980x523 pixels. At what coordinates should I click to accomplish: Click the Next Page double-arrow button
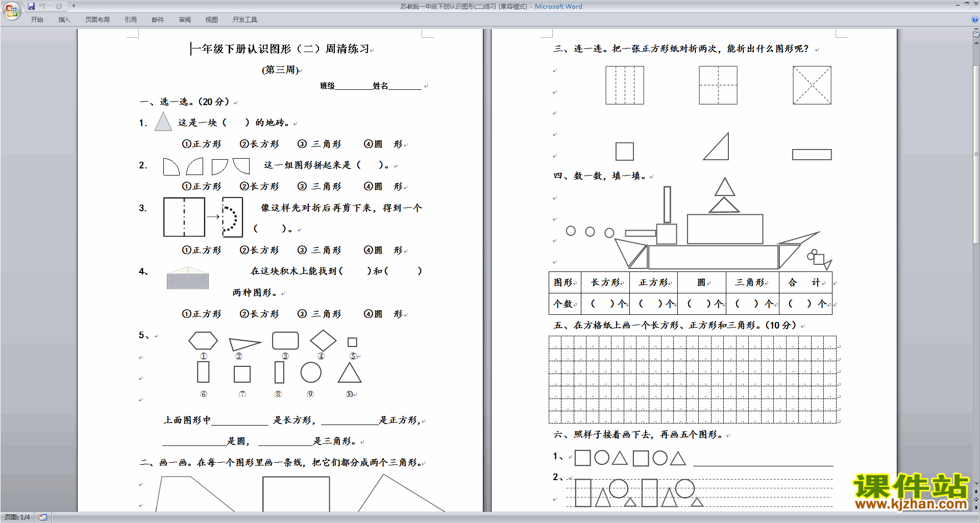[x=976, y=507]
